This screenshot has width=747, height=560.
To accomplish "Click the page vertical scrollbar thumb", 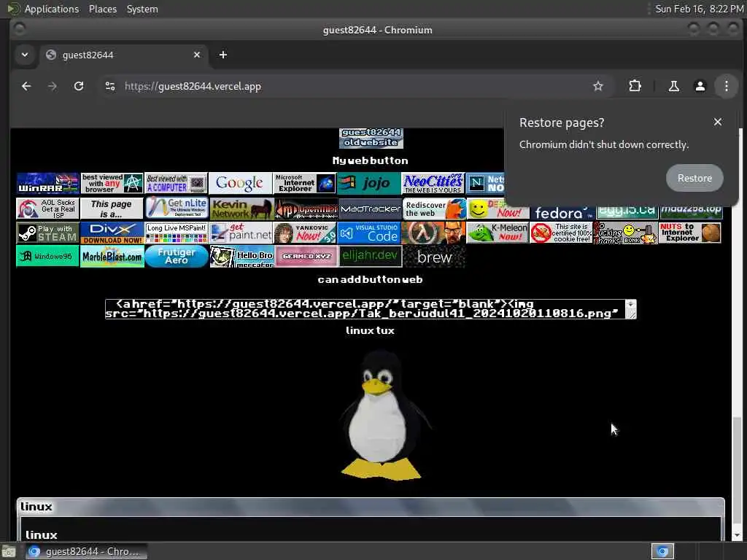I will 737,470.
